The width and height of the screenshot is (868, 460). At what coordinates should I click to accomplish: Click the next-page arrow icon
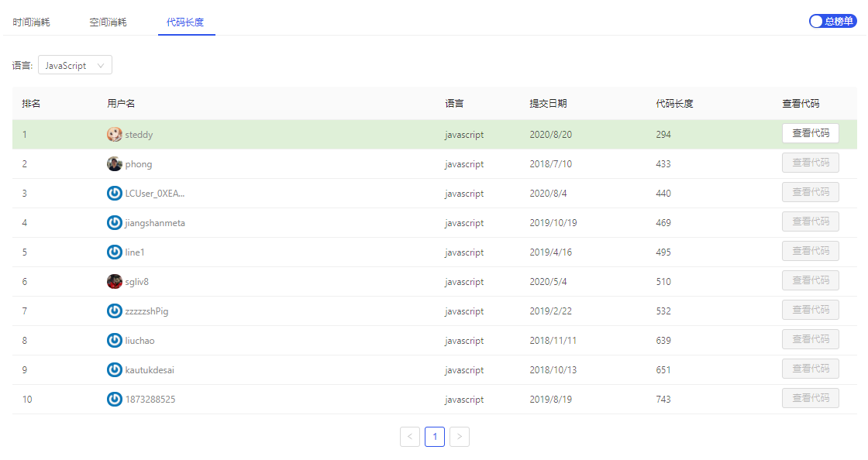coord(459,436)
